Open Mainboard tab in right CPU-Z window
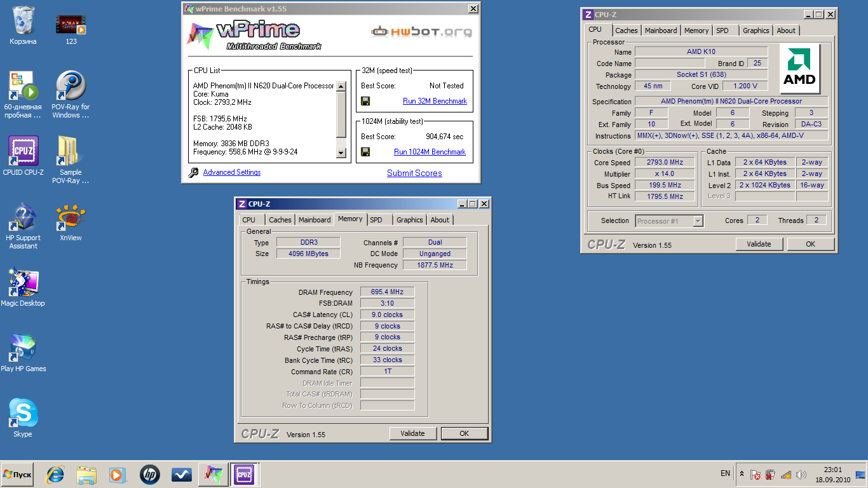This screenshot has height=488, width=868. (x=661, y=30)
